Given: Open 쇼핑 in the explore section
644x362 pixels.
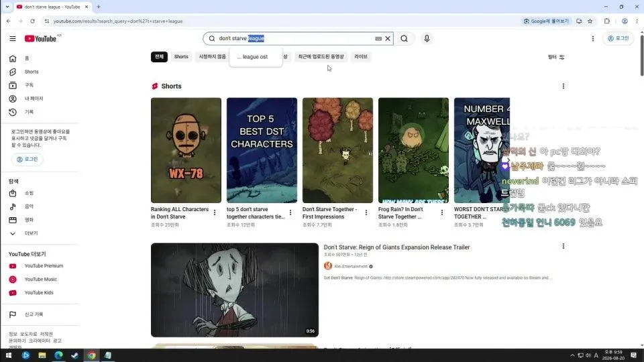Looking at the screenshot, I should (39, 193).
